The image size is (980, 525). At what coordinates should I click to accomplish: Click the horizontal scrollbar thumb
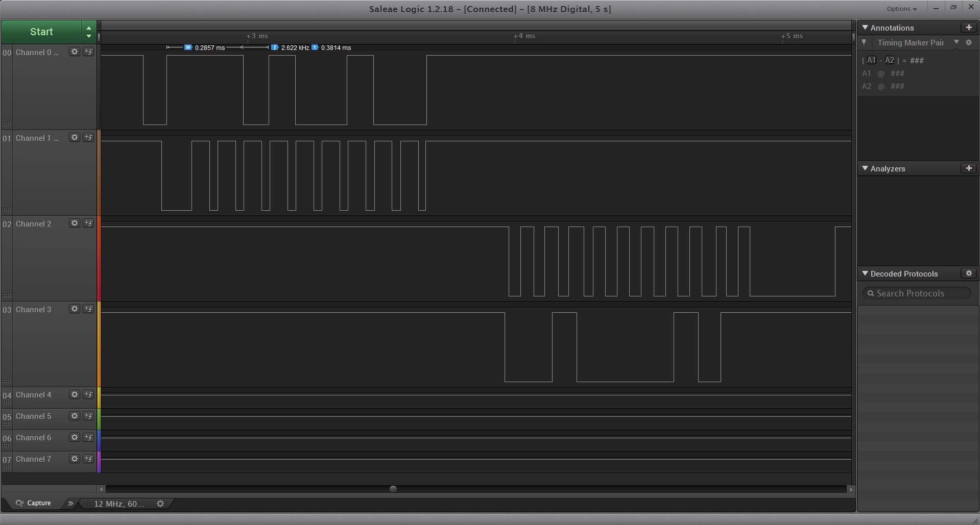click(x=393, y=489)
